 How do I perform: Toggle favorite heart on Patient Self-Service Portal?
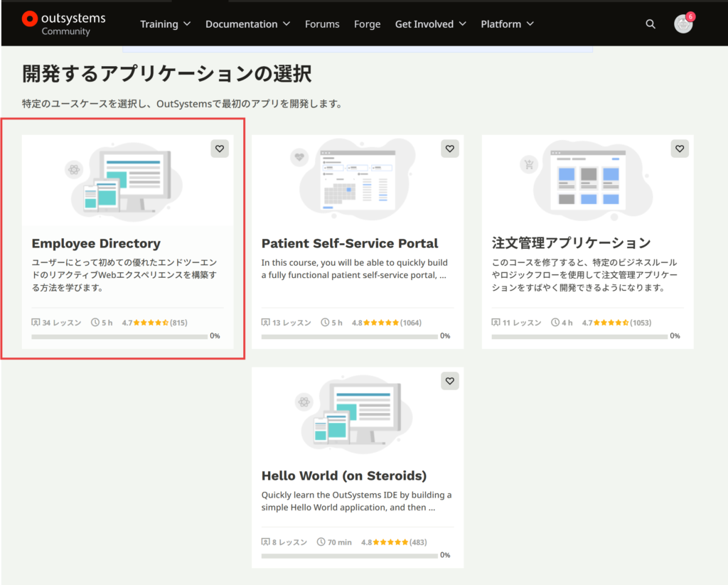(449, 149)
